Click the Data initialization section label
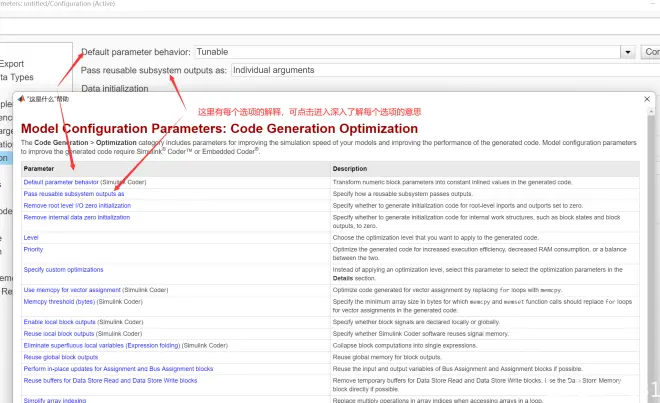The height and width of the screenshot is (403, 660). coord(114,88)
